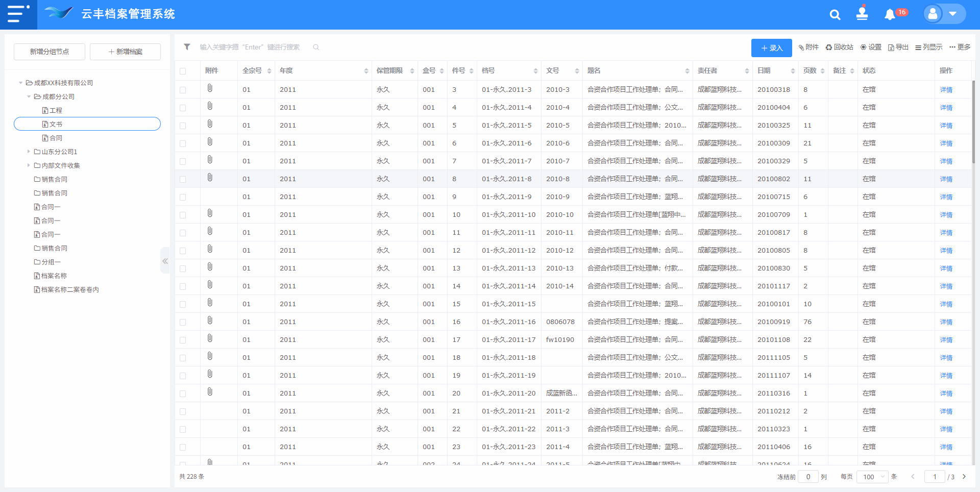Open user account dropdown arrow
The width and height of the screenshot is (980, 492).
tap(953, 14)
